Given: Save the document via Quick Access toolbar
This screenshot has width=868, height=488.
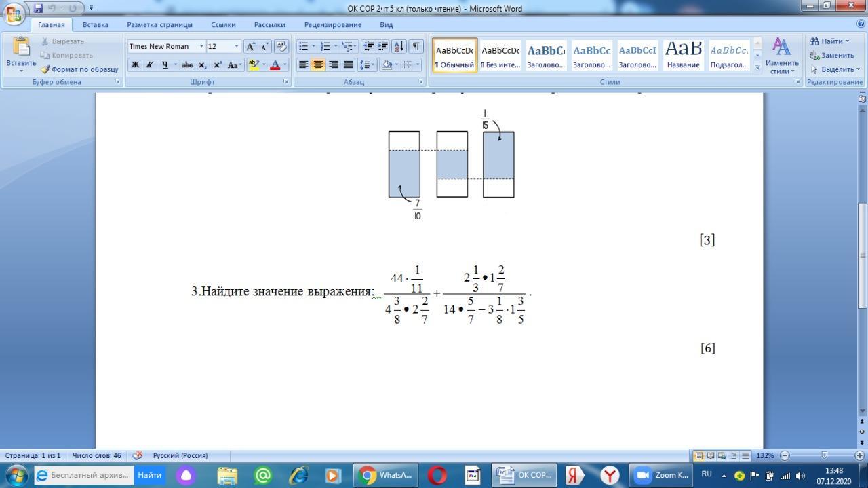Looking at the screenshot, I should pyautogui.click(x=38, y=8).
